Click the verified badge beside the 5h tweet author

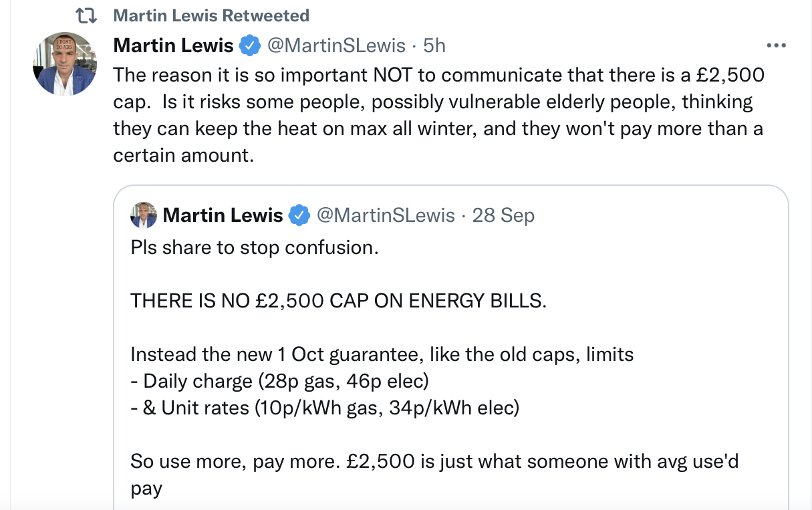(x=250, y=45)
